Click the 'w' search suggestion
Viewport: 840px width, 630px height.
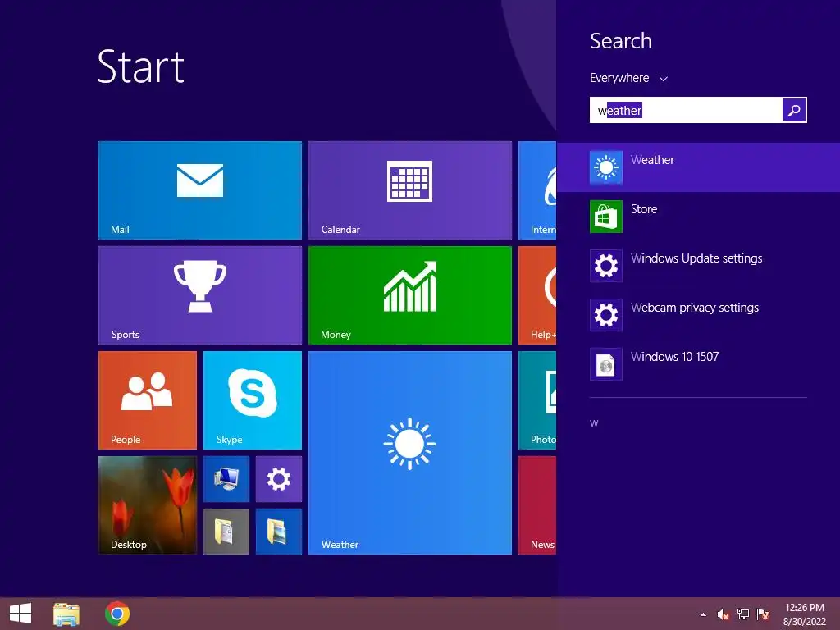pos(594,423)
